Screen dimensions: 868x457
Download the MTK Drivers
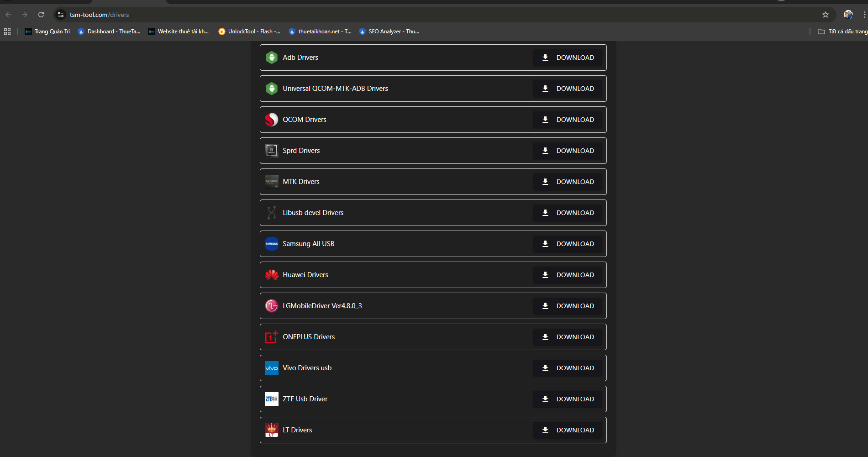pos(568,182)
